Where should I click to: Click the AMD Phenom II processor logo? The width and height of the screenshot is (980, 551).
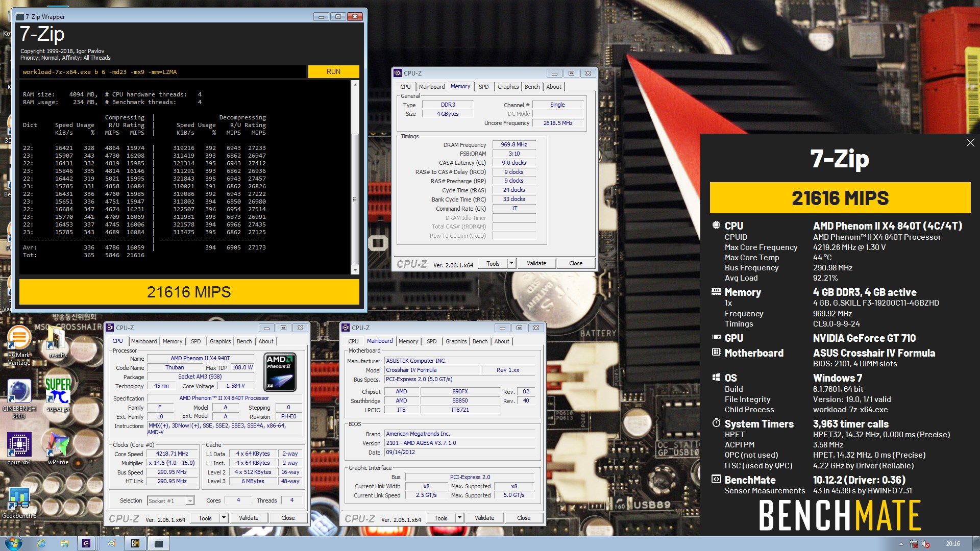tap(280, 372)
